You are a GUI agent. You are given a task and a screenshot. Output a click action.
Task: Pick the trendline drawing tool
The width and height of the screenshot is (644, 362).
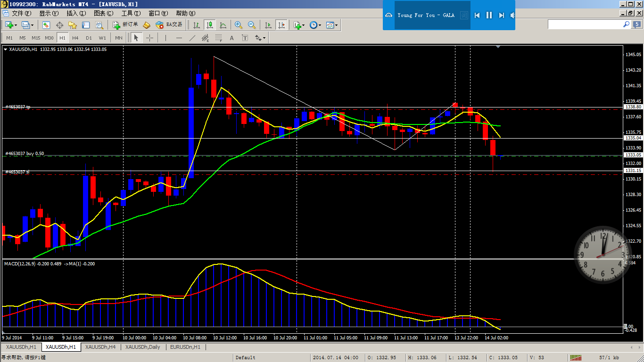point(192,38)
